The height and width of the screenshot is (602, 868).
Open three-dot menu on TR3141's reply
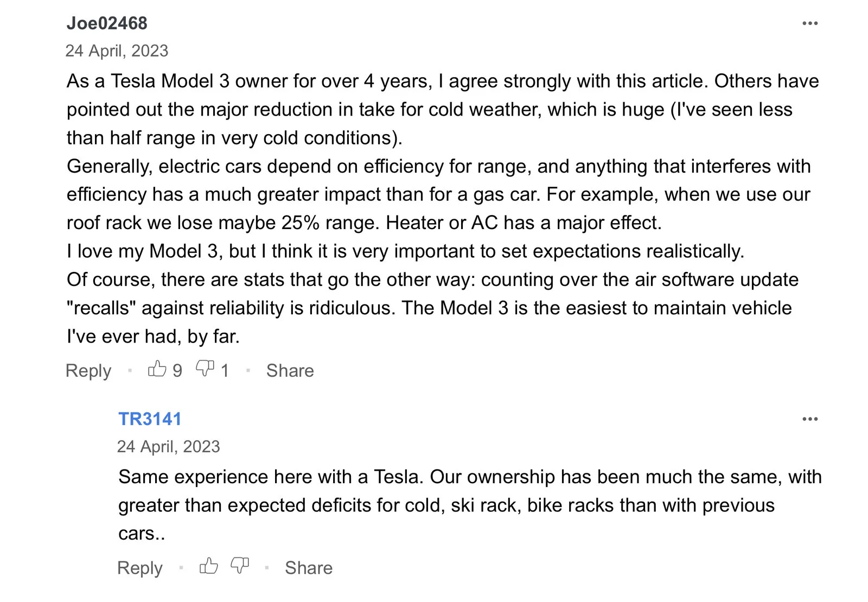[x=809, y=419]
